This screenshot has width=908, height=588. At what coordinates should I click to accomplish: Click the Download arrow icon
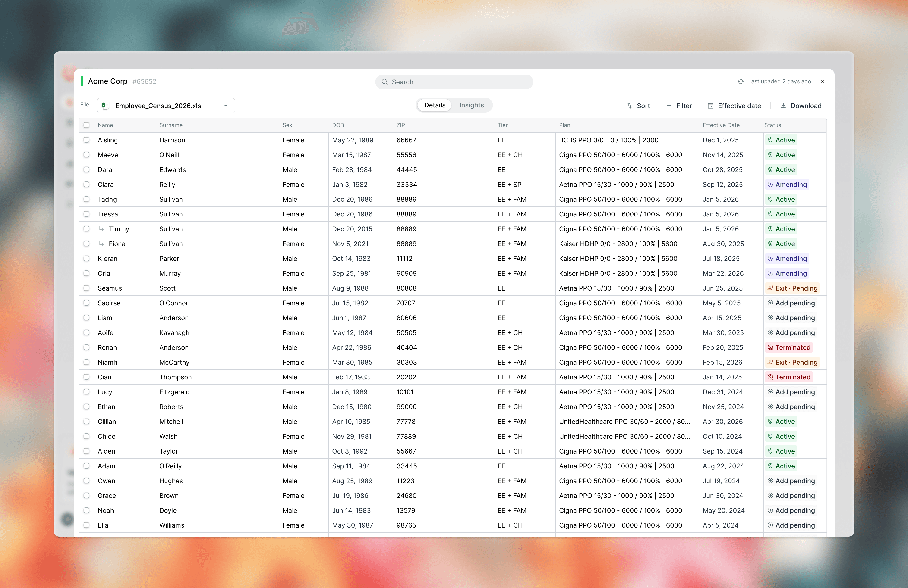pos(783,106)
